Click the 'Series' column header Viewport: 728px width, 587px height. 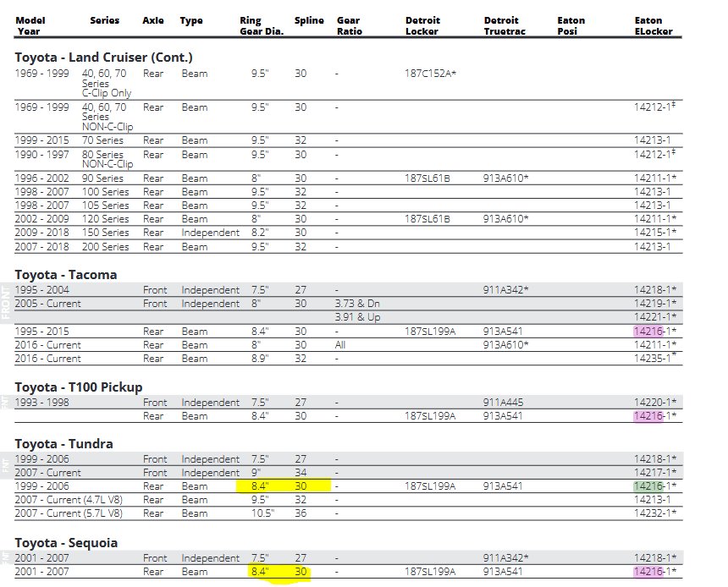(104, 20)
